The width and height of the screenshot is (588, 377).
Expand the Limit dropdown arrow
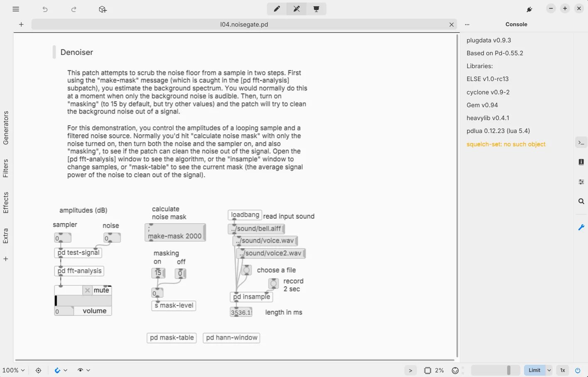[x=549, y=370]
